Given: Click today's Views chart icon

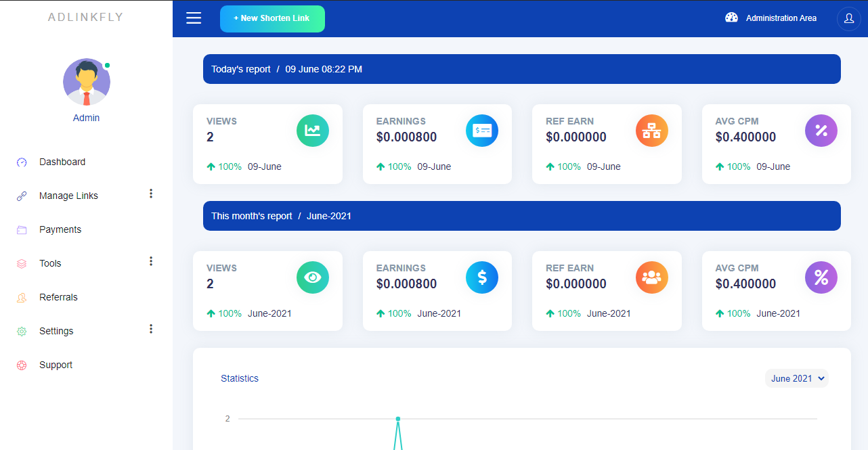Looking at the screenshot, I should (x=312, y=131).
